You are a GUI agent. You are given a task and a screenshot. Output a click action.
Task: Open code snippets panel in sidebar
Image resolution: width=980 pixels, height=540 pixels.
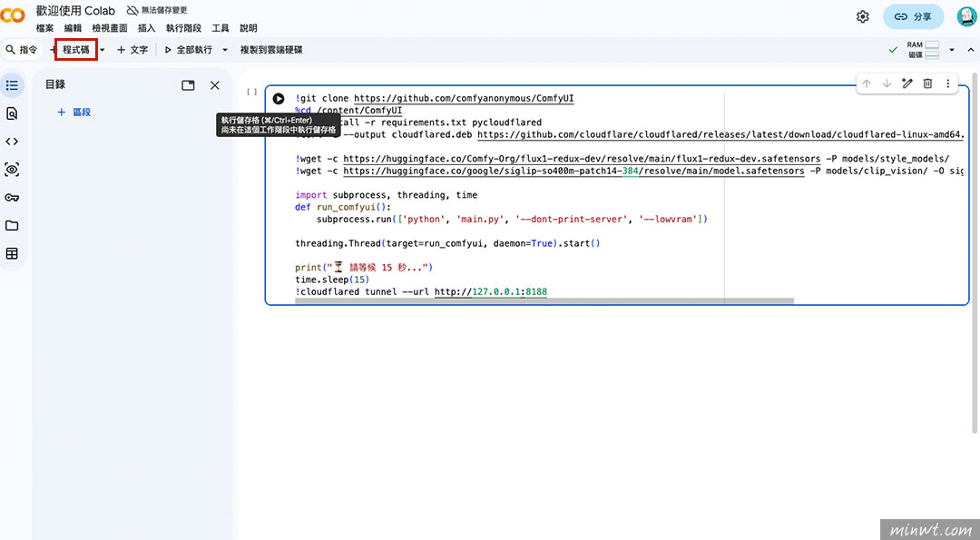click(x=12, y=142)
